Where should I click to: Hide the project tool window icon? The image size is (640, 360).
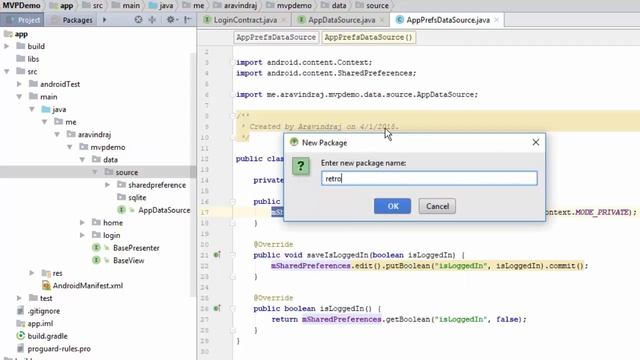pyautogui.click(x=188, y=20)
